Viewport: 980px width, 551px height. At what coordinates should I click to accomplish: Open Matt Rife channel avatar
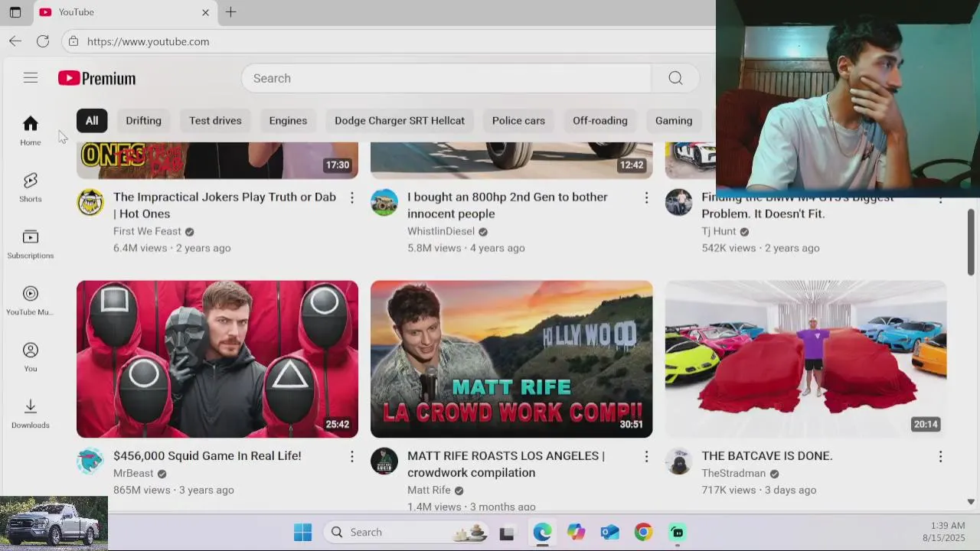point(384,461)
